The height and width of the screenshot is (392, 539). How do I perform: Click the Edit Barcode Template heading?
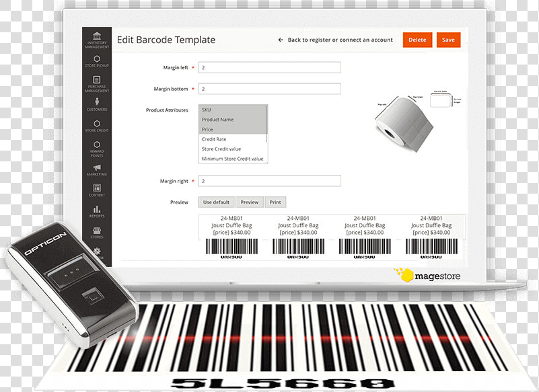point(166,40)
